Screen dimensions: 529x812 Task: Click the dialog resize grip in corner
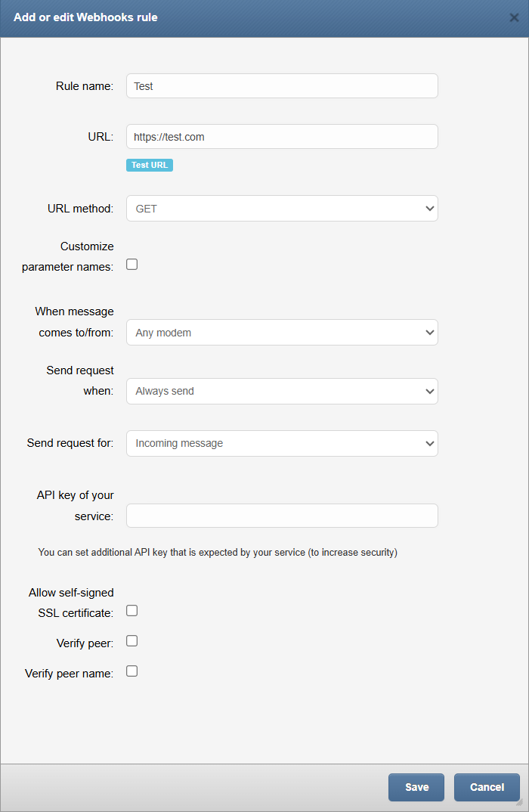[x=519, y=803]
